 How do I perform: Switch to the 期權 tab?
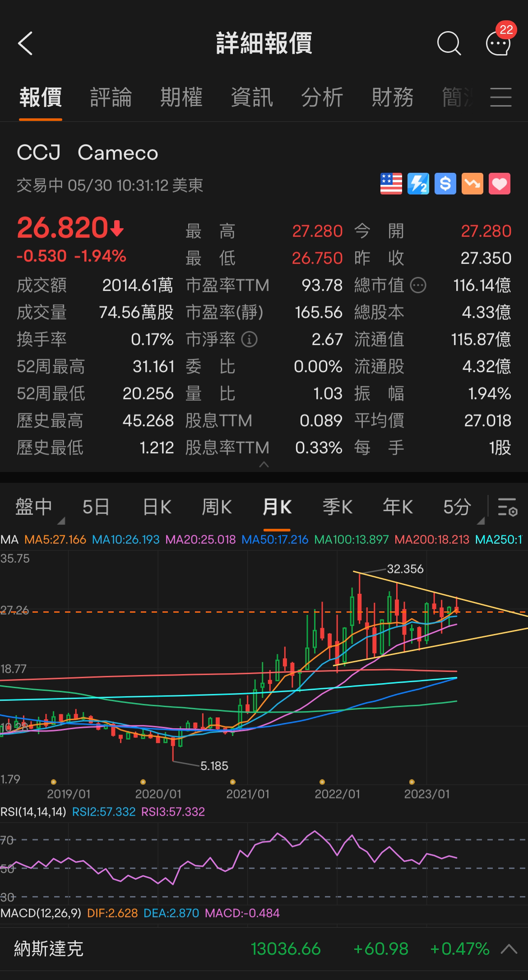pyautogui.click(x=181, y=97)
